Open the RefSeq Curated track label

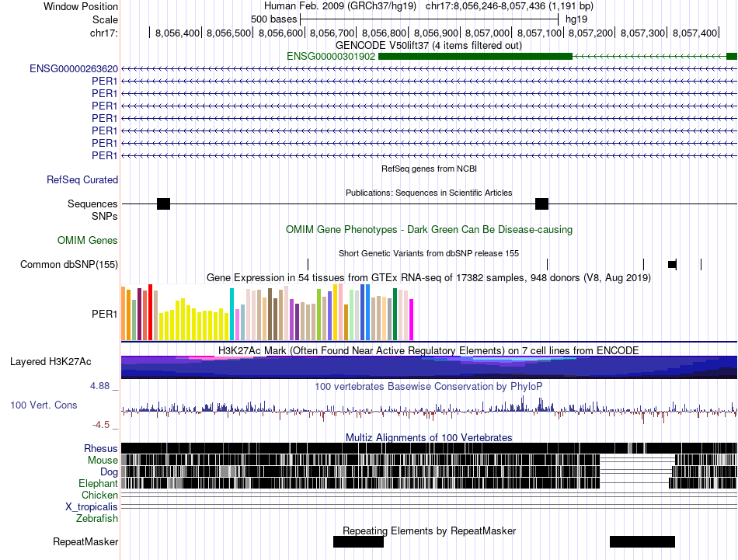tap(82, 179)
